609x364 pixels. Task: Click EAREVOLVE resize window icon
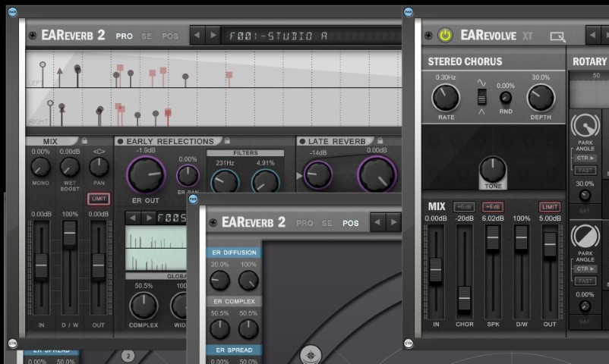557,36
